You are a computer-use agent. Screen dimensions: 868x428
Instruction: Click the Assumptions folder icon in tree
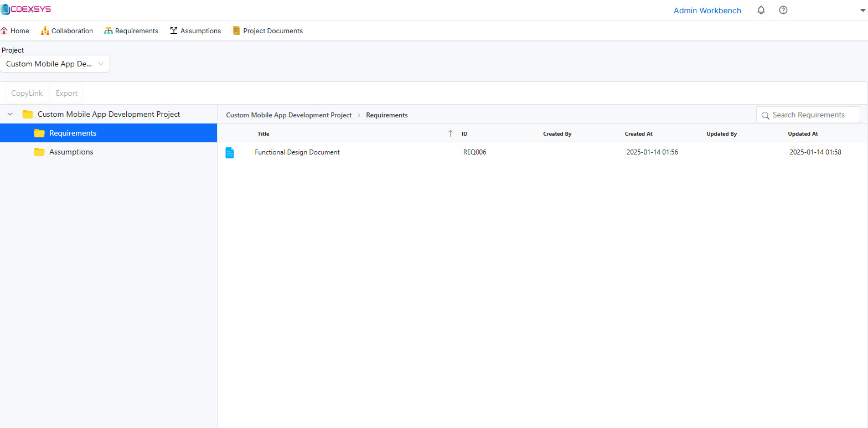coord(39,152)
